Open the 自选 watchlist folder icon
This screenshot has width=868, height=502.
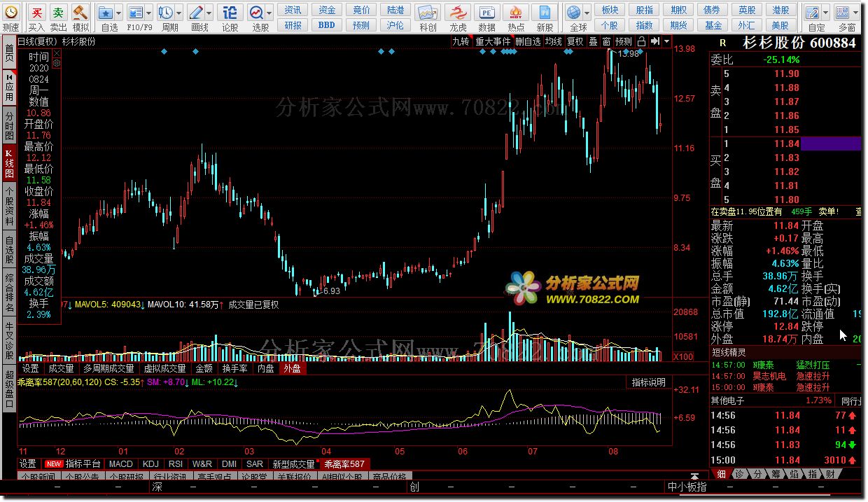[106, 13]
